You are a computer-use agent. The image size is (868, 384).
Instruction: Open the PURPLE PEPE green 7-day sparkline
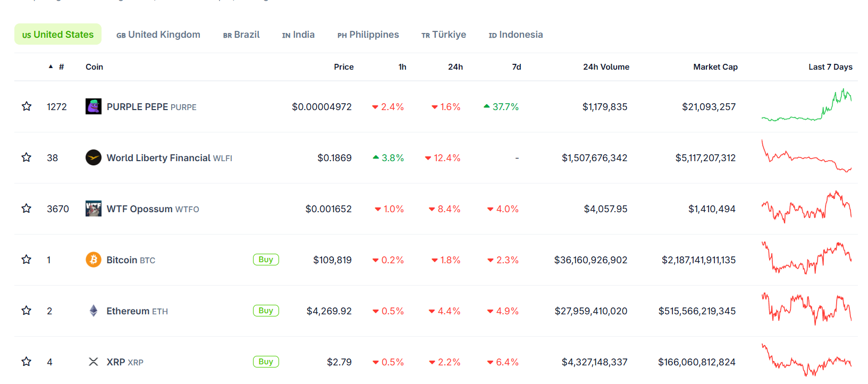coord(806,105)
